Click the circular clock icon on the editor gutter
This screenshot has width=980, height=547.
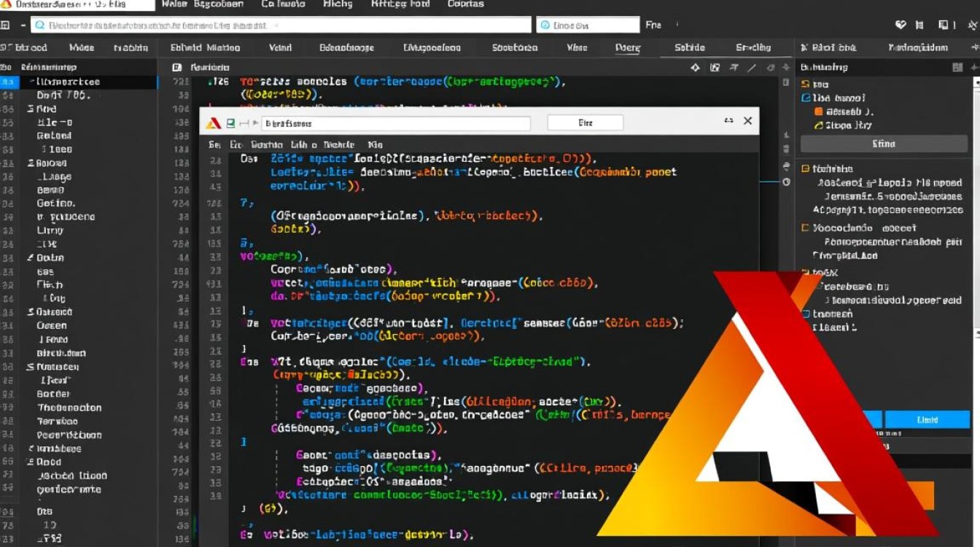pos(786,182)
